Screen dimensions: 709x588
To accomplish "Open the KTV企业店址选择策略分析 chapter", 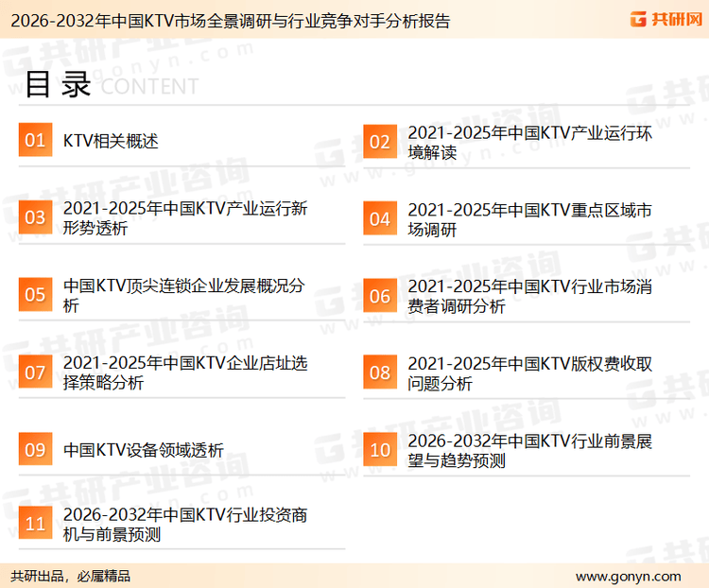I will coord(185,372).
